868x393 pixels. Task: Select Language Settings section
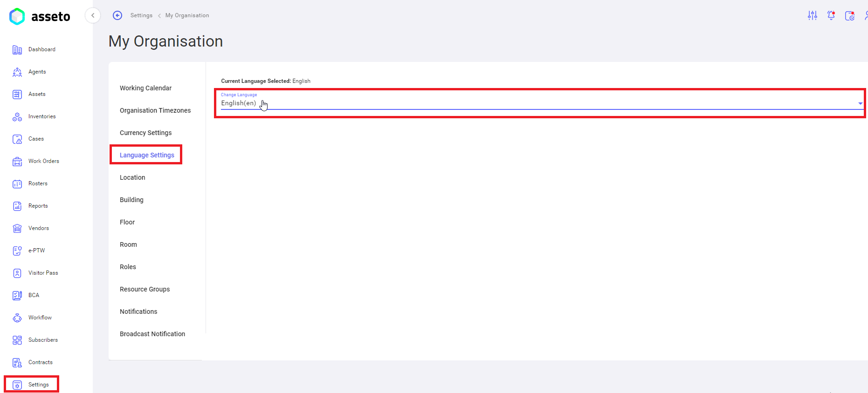click(x=147, y=155)
